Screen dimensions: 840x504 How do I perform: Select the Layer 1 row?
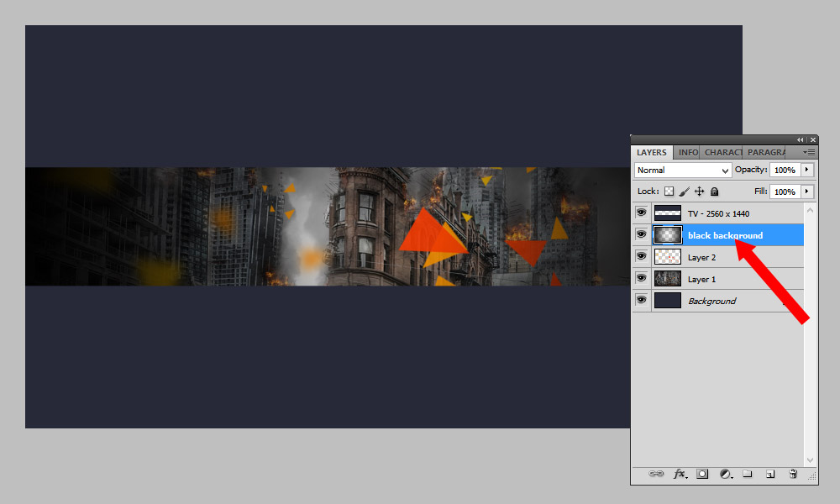coord(718,279)
